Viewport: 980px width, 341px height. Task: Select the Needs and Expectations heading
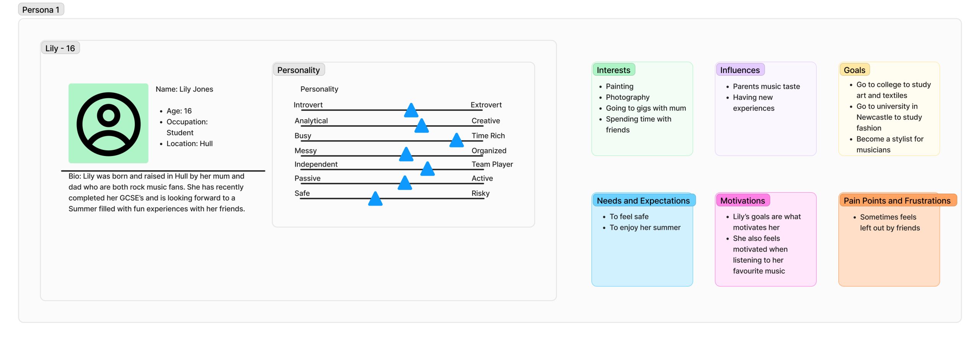(x=643, y=201)
